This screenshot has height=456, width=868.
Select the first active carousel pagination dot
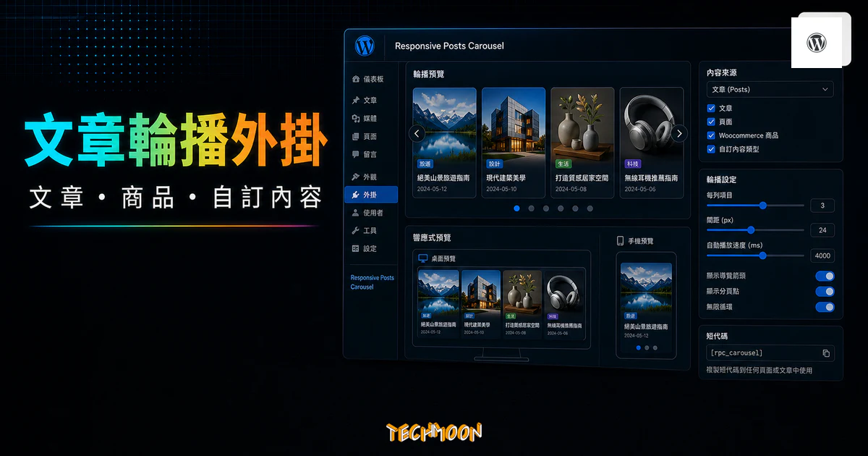click(516, 208)
